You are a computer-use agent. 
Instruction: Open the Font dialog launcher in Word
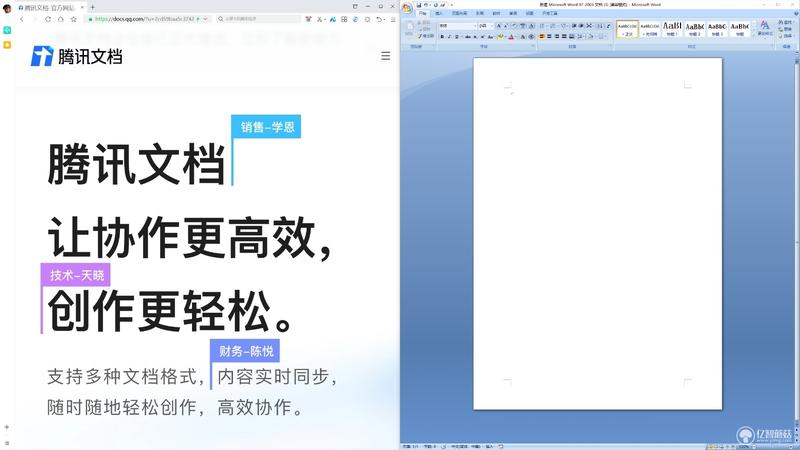(533, 46)
